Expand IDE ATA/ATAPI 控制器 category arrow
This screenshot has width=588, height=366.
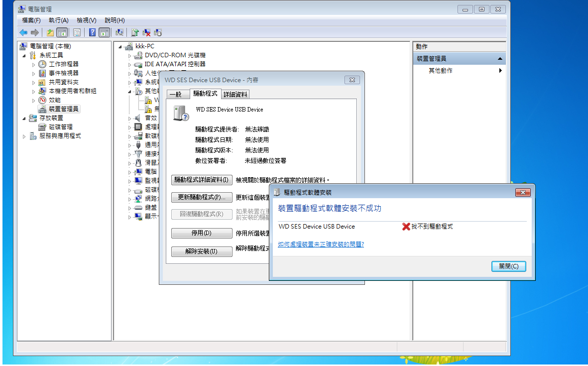tap(129, 65)
